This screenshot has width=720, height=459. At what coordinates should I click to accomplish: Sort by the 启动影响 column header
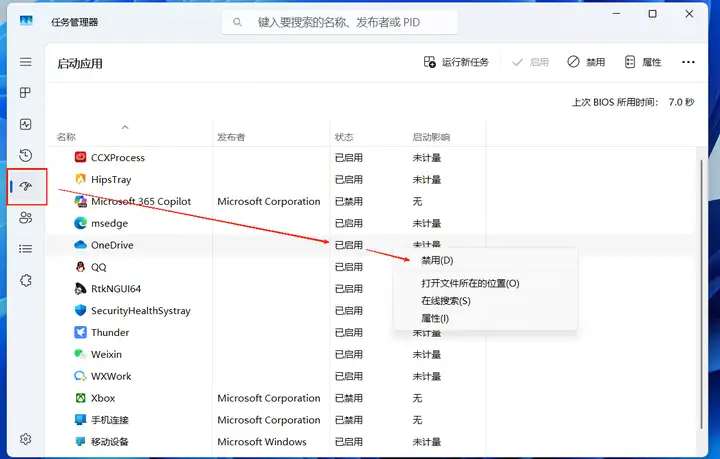tap(431, 137)
